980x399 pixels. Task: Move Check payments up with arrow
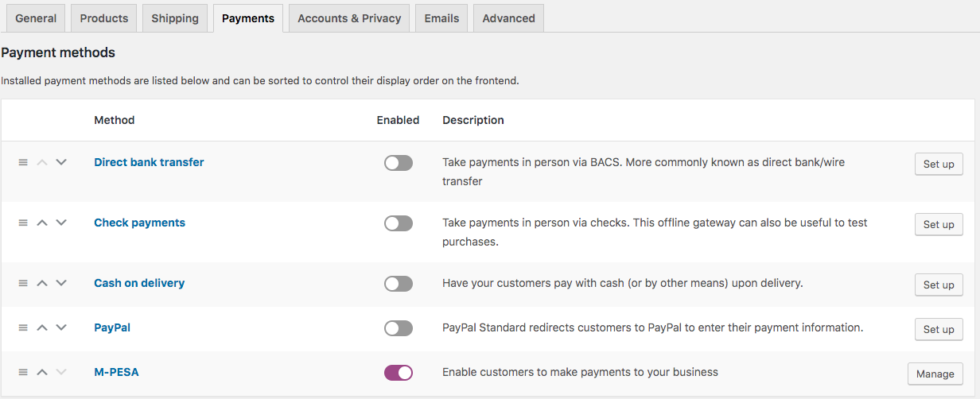(42, 223)
